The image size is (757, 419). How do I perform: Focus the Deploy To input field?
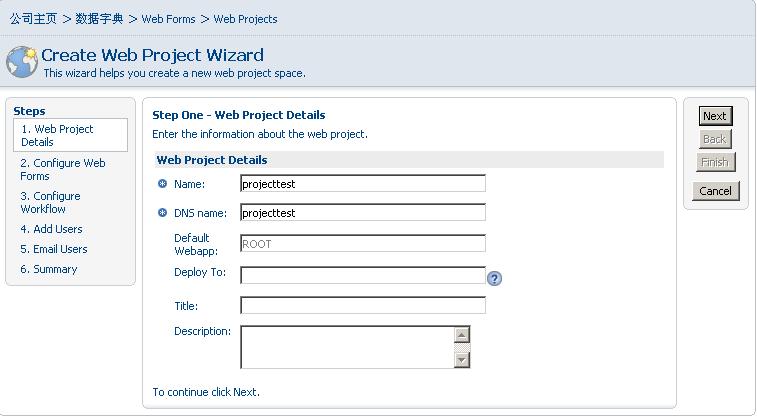(363, 275)
